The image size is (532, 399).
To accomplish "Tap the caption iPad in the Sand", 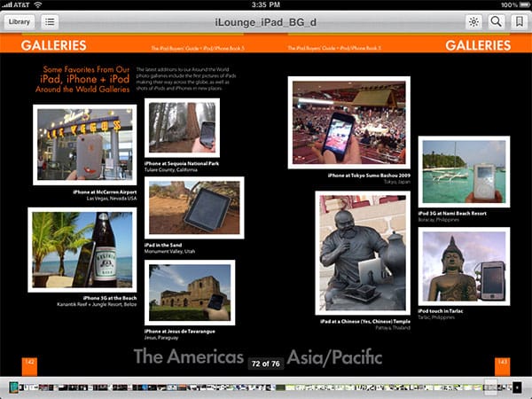I will [x=163, y=245].
